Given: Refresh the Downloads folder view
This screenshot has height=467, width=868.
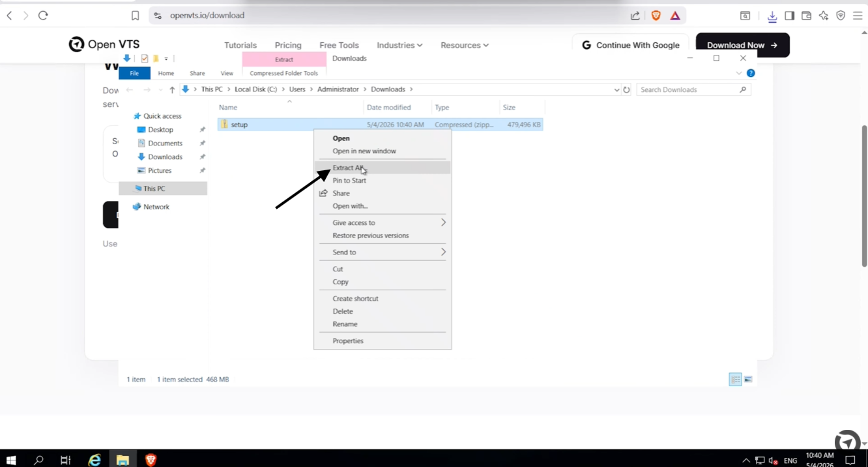Looking at the screenshot, I should tap(627, 90).
